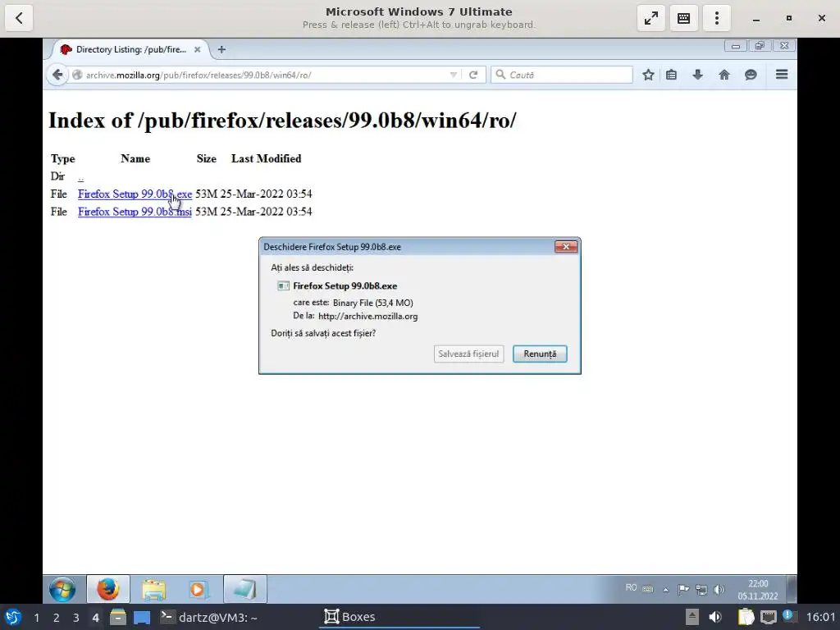
Task: Click the RO language indicator
Action: pyautogui.click(x=631, y=587)
